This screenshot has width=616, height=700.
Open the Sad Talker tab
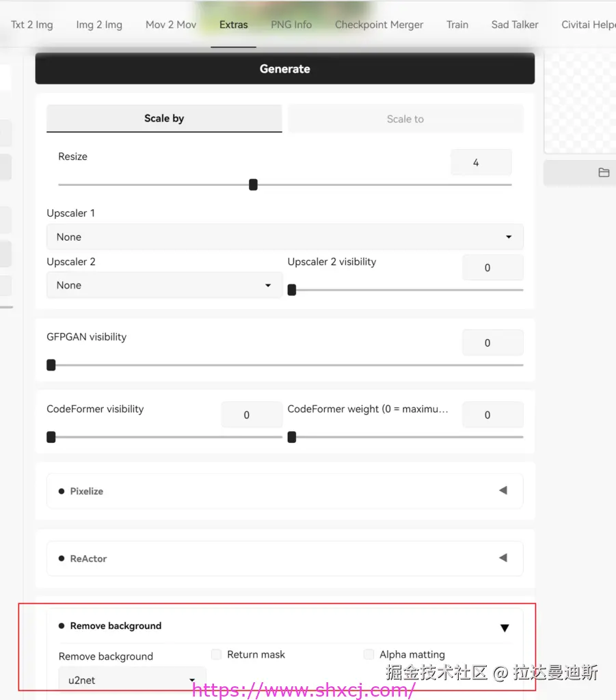pyautogui.click(x=515, y=25)
